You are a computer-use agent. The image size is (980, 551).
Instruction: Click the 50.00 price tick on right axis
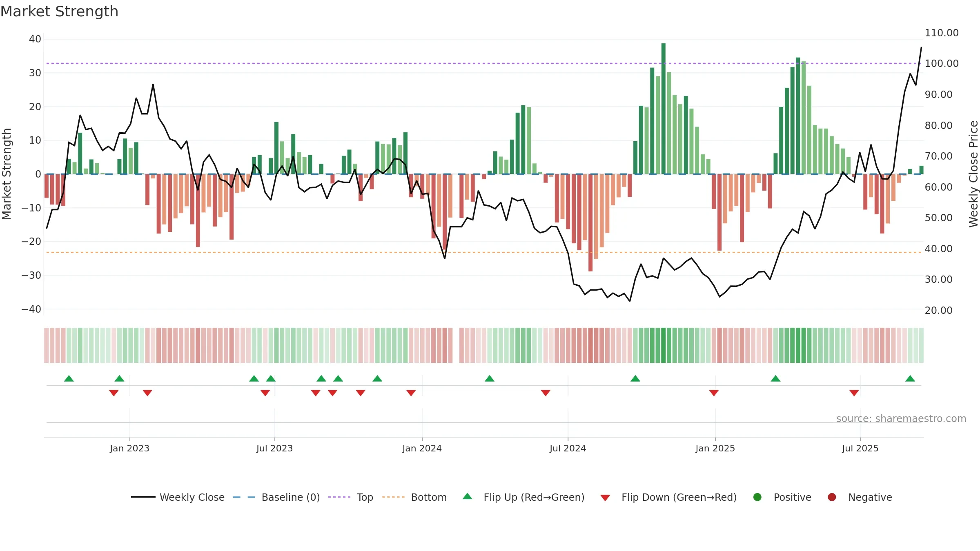click(938, 218)
